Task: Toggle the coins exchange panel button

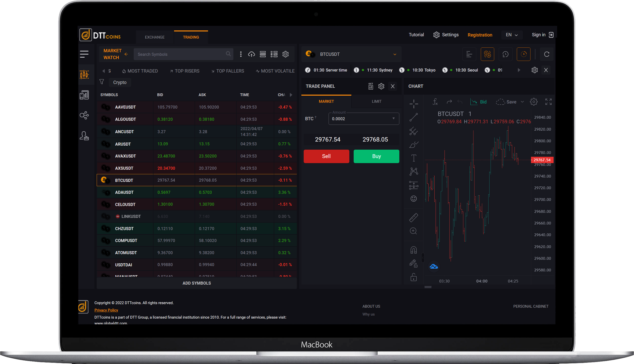Action: tap(487, 54)
